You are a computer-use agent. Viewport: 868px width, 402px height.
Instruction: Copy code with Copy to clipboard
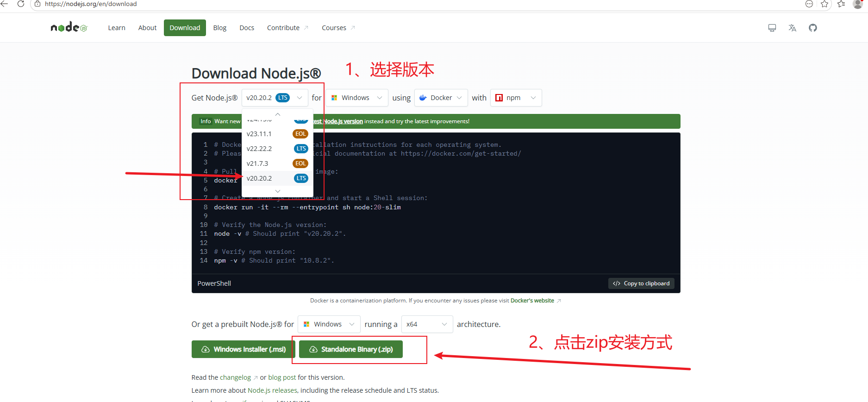point(641,283)
